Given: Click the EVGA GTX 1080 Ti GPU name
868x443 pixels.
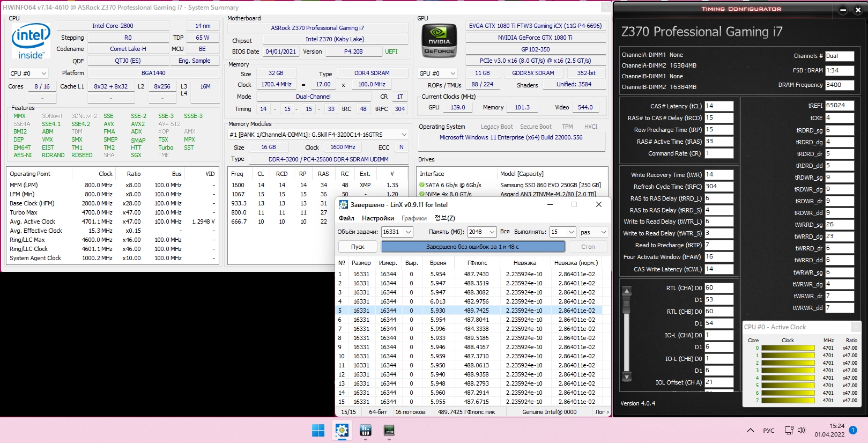Looking at the screenshot, I should (x=535, y=26).
